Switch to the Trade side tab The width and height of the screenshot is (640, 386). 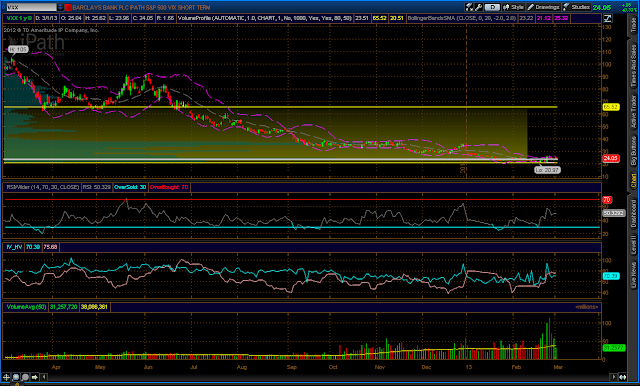coord(633,25)
